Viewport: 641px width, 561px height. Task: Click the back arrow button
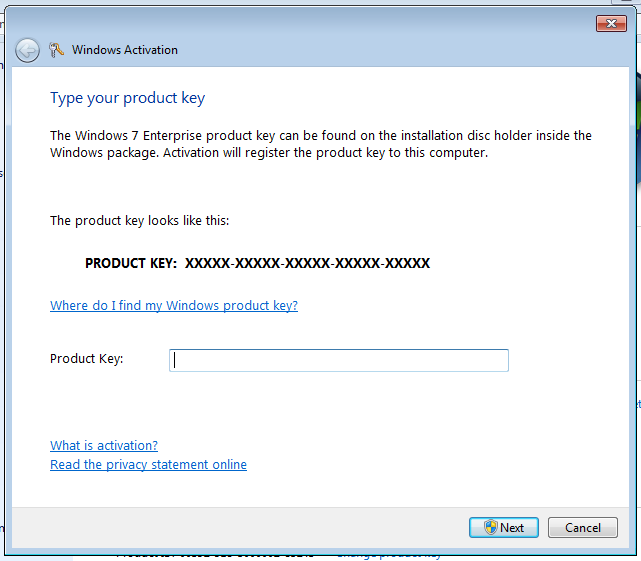pos(27,51)
